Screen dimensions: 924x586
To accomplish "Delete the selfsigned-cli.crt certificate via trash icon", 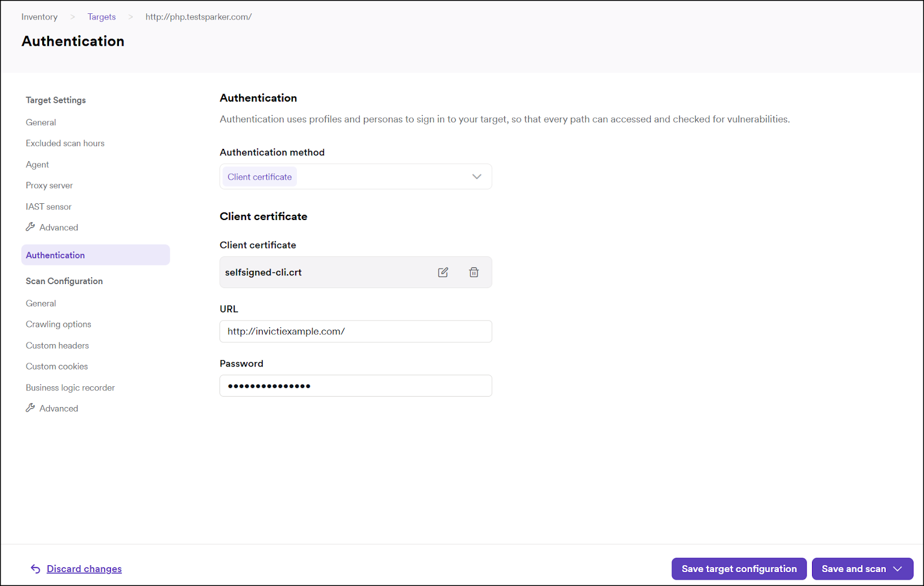I will 474,273.
